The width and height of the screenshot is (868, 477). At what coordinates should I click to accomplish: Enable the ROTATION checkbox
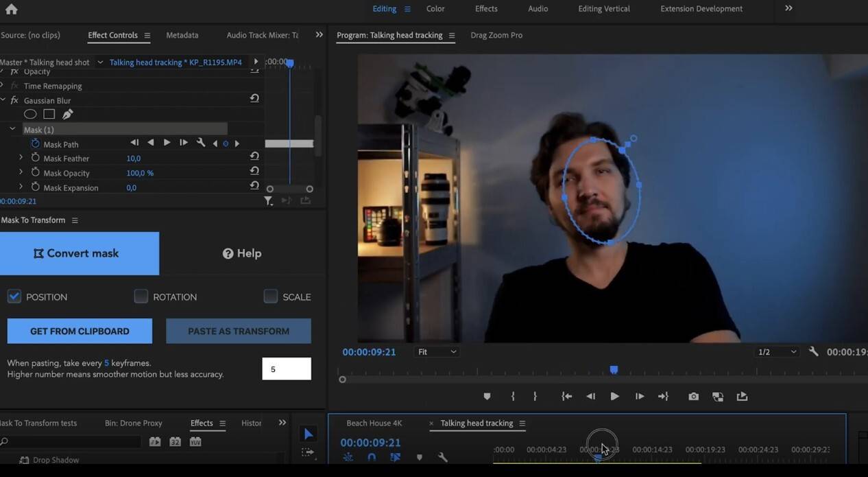pyautogui.click(x=141, y=296)
